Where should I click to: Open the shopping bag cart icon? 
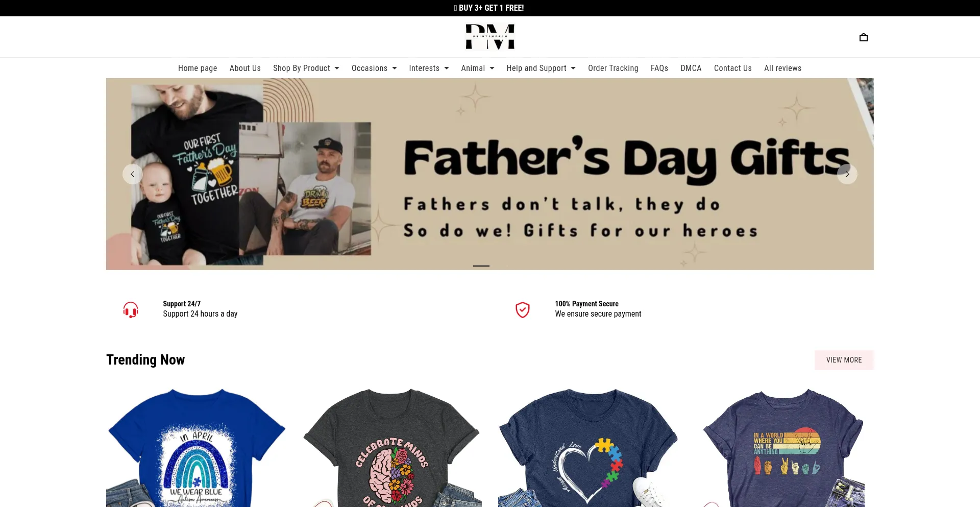(863, 37)
